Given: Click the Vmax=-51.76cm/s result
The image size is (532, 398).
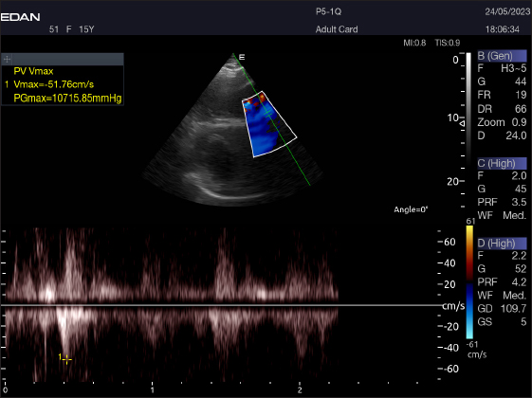Looking at the screenshot, I should pyautogui.click(x=54, y=84).
